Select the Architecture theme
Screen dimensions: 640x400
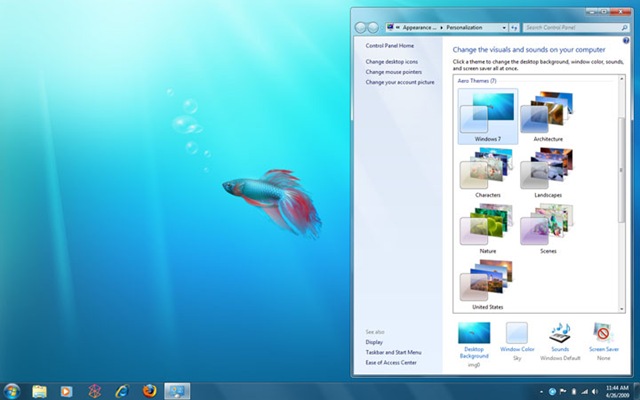click(548, 116)
